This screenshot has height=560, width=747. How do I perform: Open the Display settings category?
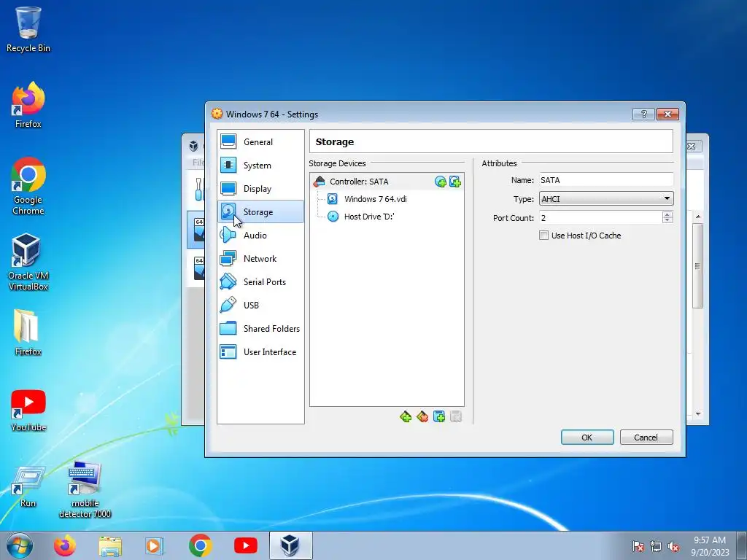click(260, 189)
